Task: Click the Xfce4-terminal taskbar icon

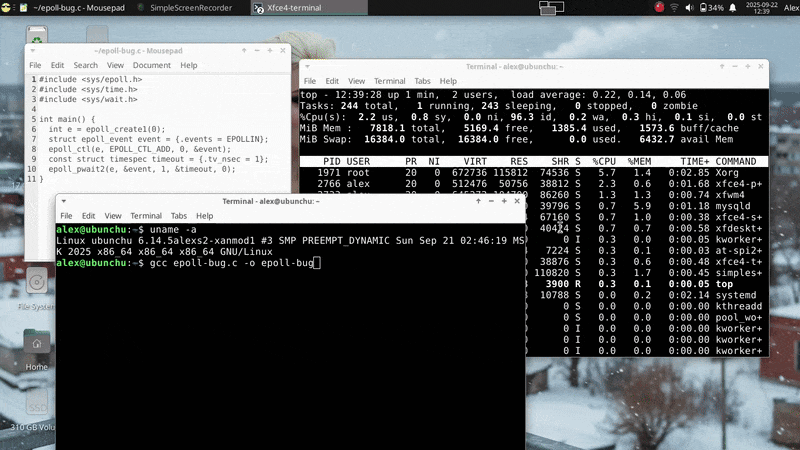Action: click(259, 8)
